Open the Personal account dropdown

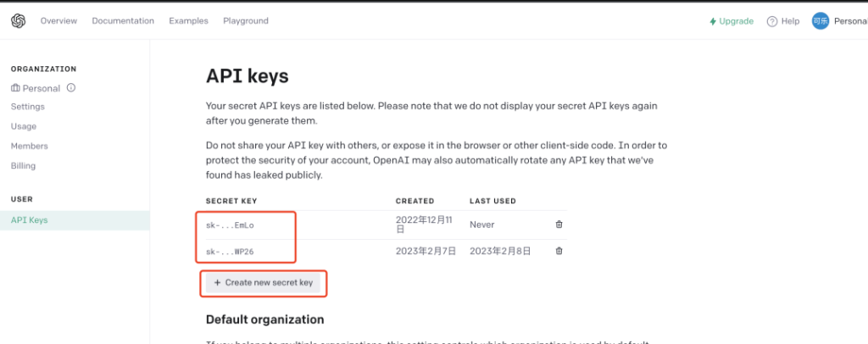point(849,21)
